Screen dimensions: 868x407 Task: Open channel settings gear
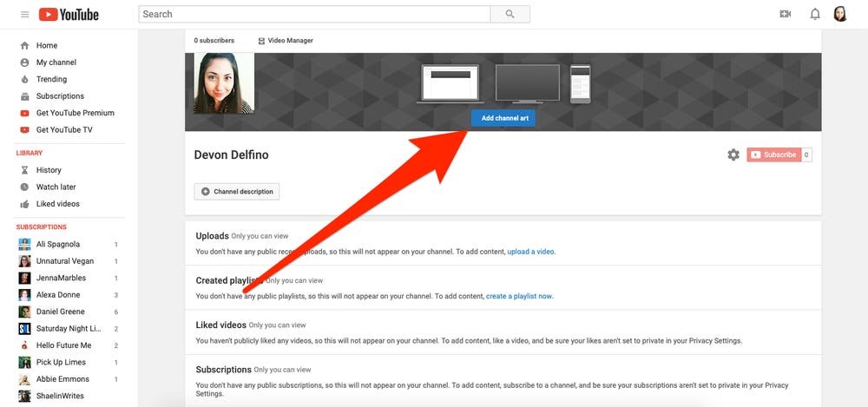[x=733, y=154]
